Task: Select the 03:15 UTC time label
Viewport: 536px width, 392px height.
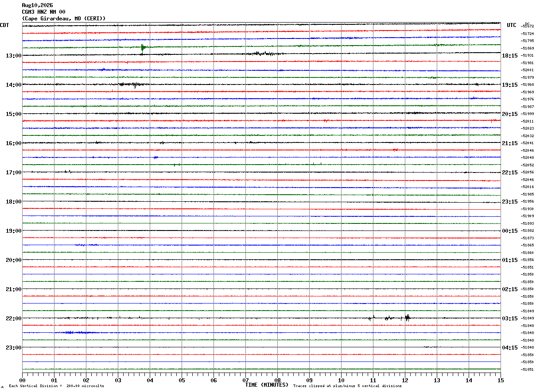Action: (510, 319)
